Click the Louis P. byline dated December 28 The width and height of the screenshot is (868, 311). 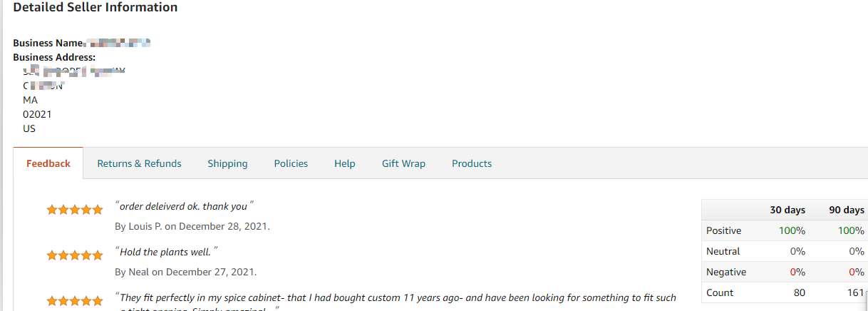tap(192, 226)
